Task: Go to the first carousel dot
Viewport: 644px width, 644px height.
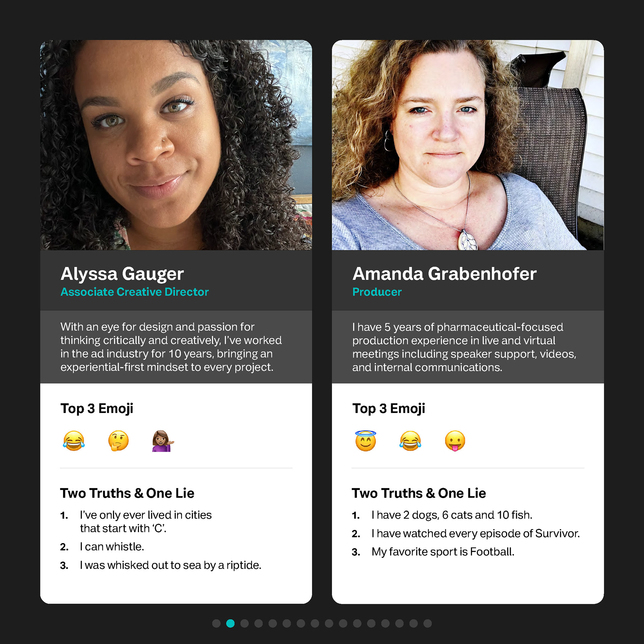Action: [x=216, y=624]
